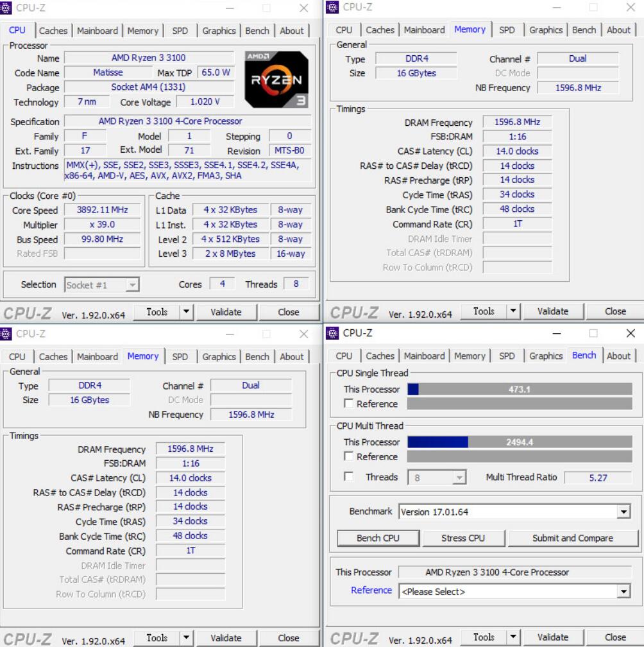Click the Code Name value Matisse

108,73
